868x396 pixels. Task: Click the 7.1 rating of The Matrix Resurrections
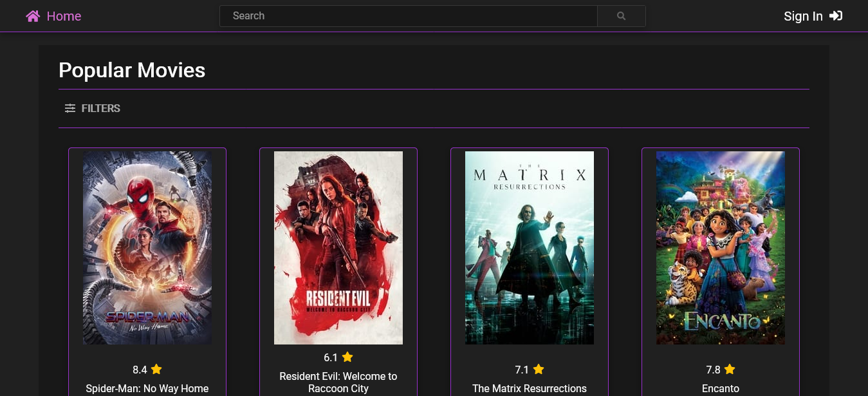521,369
